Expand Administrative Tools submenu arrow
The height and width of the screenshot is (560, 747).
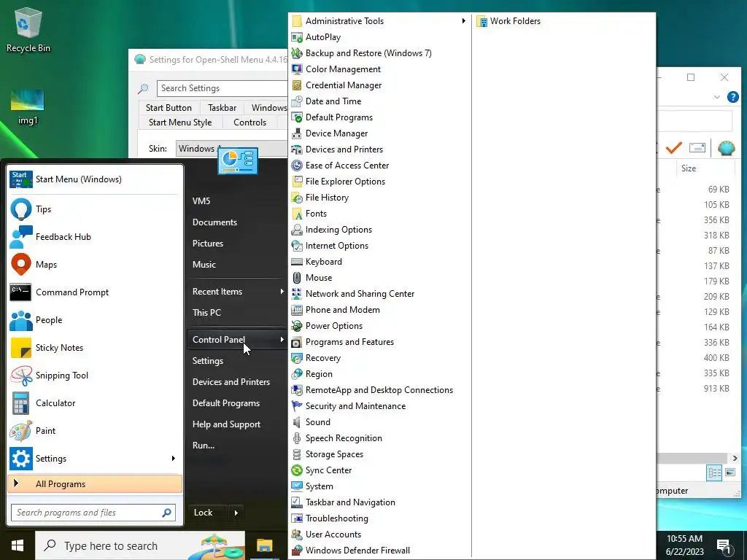point(463,21)
